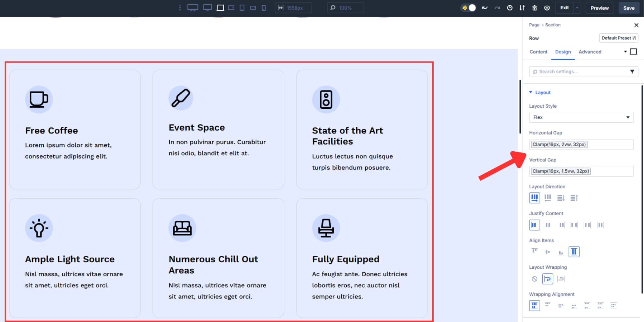644x322 pixels.
Task: Click the trash icon in top toolbar
Action: coord(534,8)
